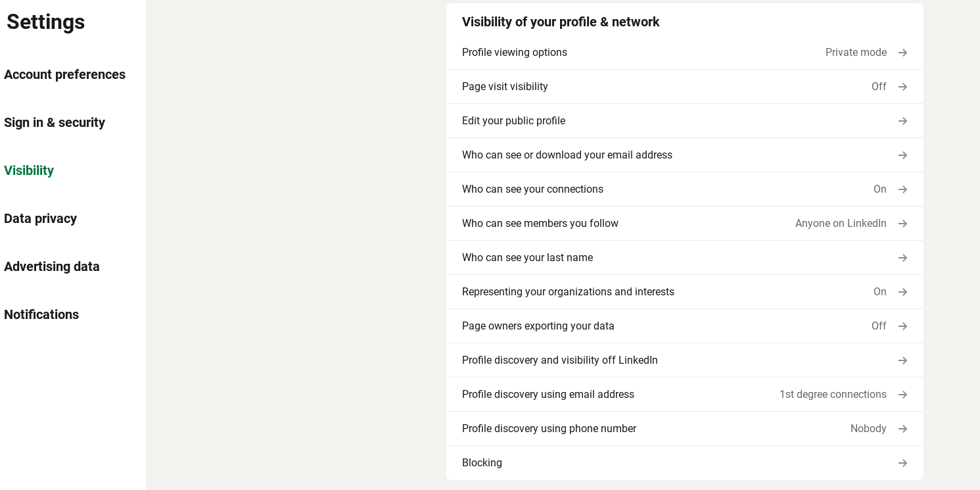Image resolution: width=980 pixels, height=490 pixels.
Task: Select Notifications in the sidebar
Action: (x=41, y=314)
